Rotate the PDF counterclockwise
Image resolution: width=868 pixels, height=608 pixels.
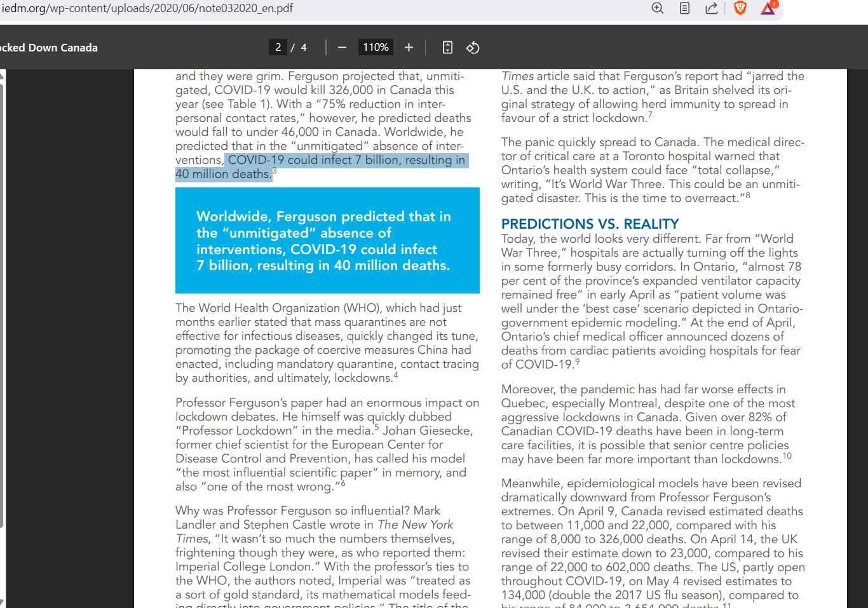coord(473,48)
